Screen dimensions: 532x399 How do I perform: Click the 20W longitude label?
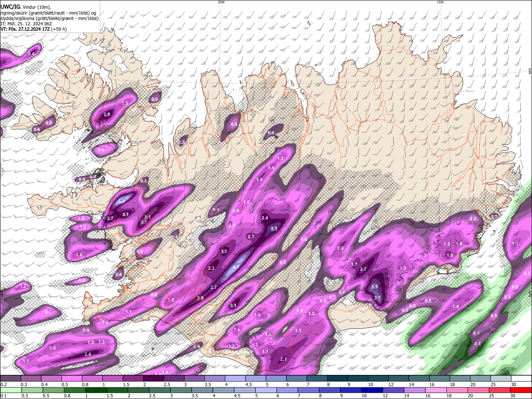[221, 2]
